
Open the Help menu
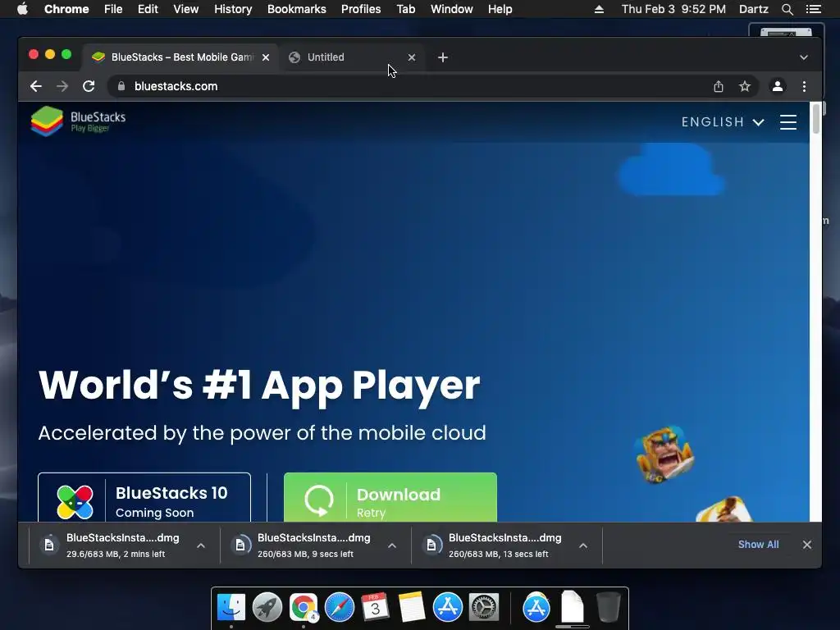[500, 9]
